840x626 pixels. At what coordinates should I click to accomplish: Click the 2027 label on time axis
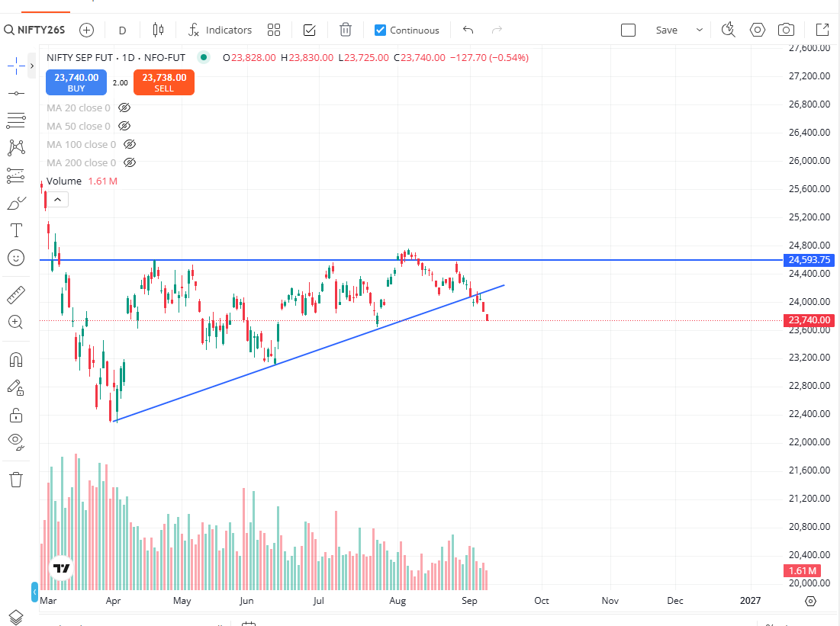[x=750, y=601]
